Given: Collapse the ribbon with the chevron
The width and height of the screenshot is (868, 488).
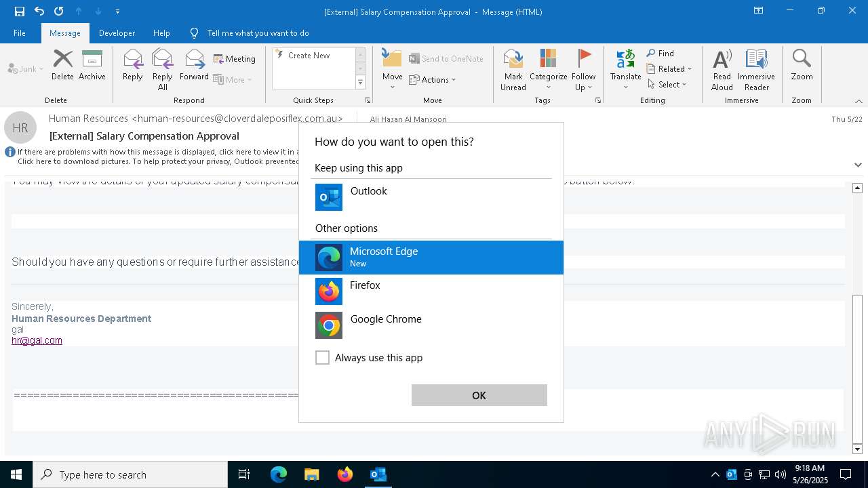Looking at the screenshot, I should (x=858, y=101).
